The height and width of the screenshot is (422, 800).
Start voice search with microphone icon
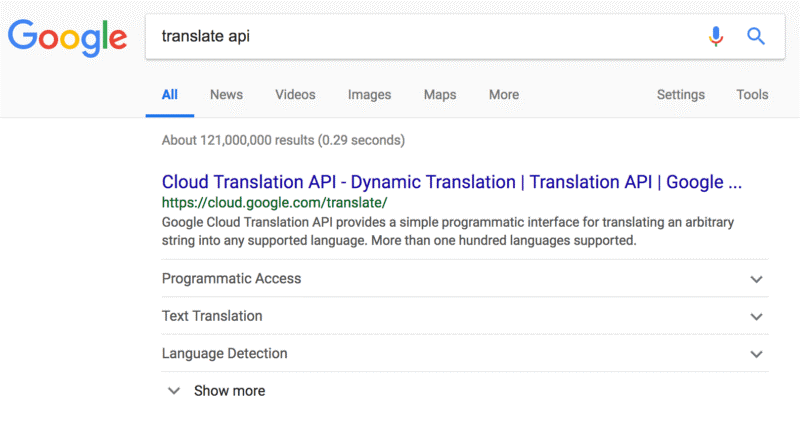coord(716,36)
